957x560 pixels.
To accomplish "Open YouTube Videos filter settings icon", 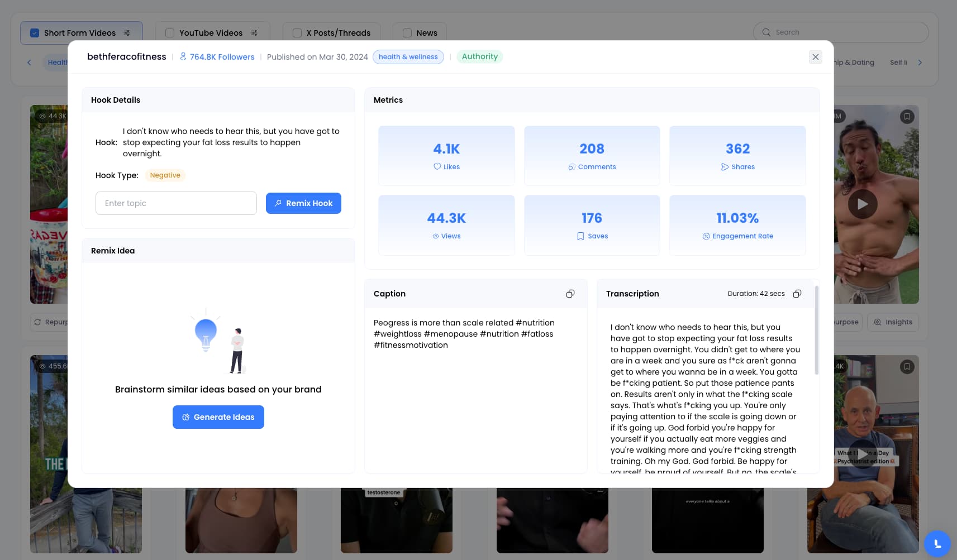I will point(254,33).
